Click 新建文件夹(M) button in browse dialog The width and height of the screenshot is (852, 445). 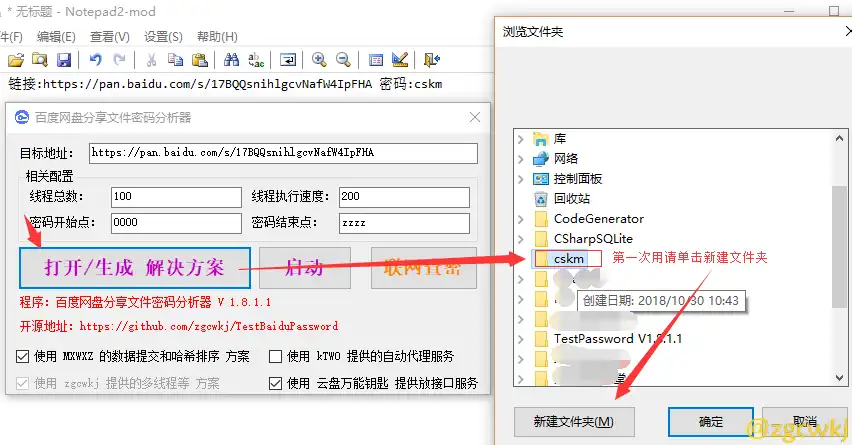tap(574, 422)
